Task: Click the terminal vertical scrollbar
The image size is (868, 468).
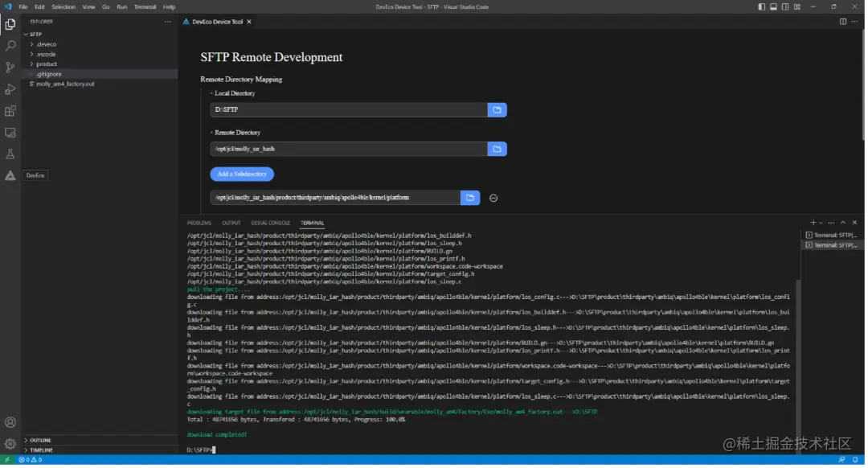Action: [x=800, y=367]
